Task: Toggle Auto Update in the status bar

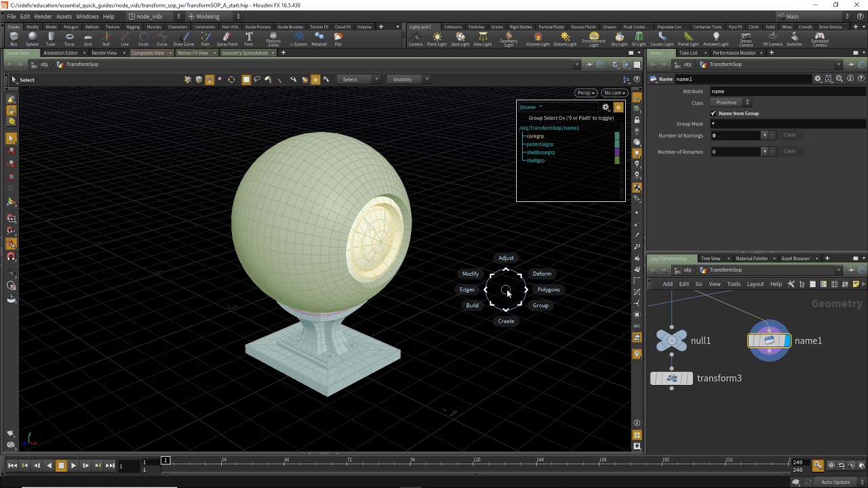Action: [835, 482]
